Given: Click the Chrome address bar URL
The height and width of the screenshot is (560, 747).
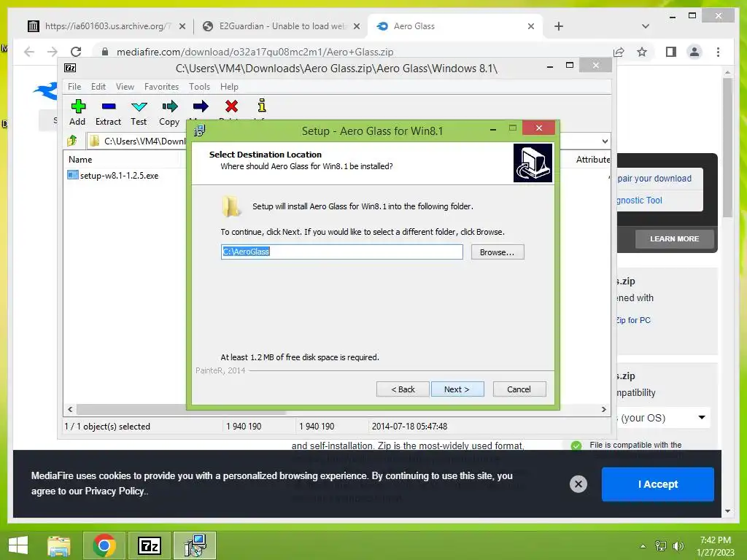Looking at the screenshot, I should [255, 52].
